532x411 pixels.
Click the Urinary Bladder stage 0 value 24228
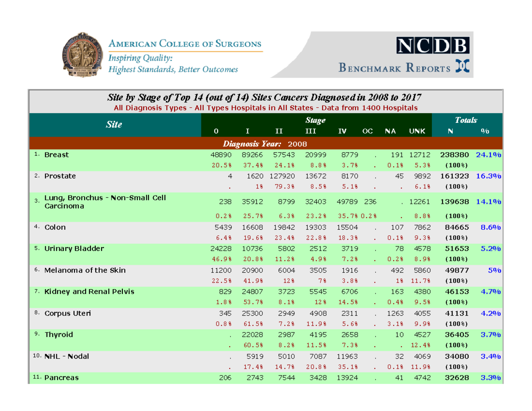point(222,248)
